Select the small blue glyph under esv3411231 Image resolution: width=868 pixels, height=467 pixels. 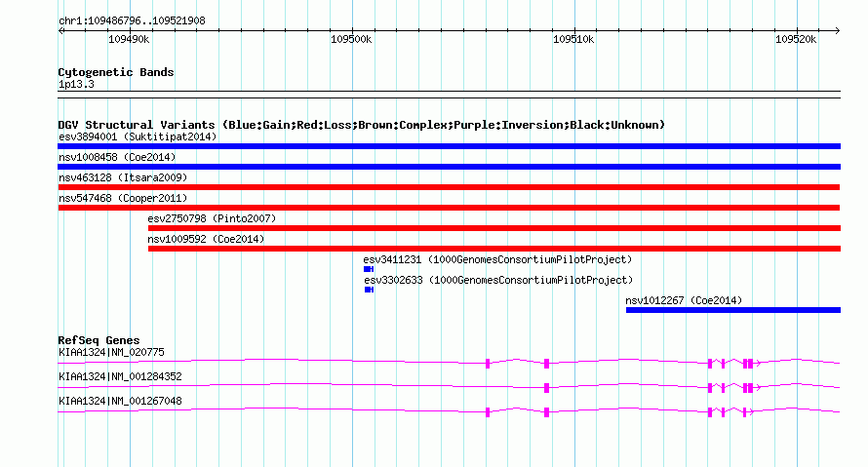coord(369,269)
